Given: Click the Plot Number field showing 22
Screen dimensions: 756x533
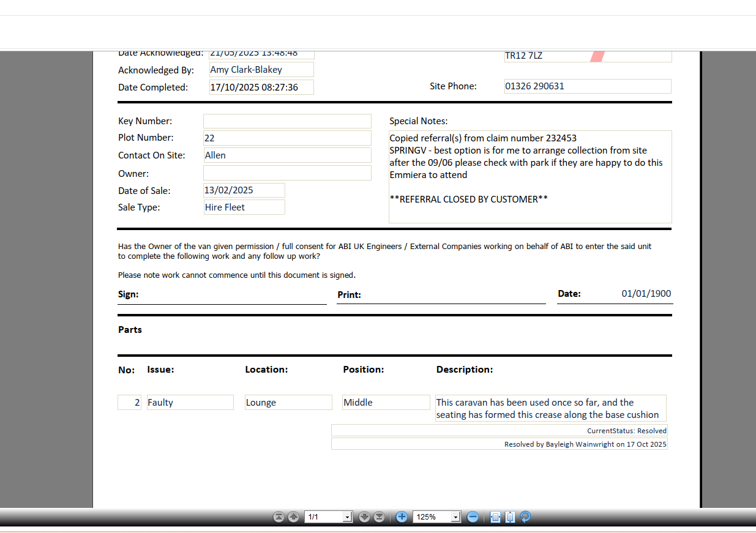Looking at the screenshot, I should point(287,138).
